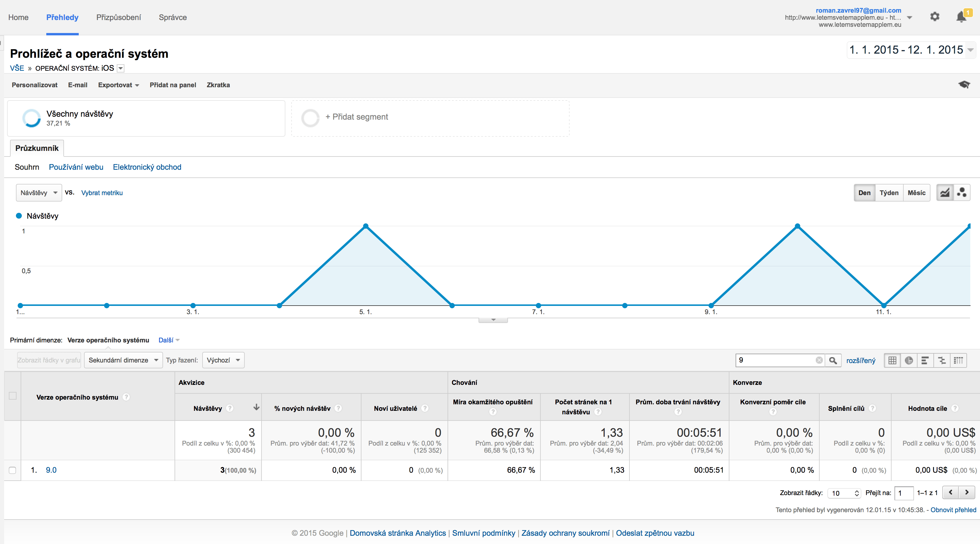The height and width of the screenshot is (544, 980).
Task: Toggle the select-all header checkbox
Action: (x=13, y=396)
